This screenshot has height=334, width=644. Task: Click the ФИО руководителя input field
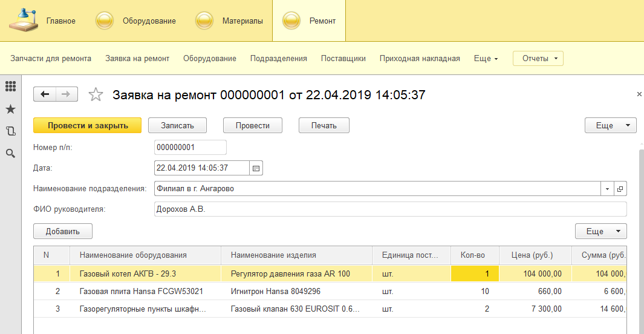click(391, 209)
